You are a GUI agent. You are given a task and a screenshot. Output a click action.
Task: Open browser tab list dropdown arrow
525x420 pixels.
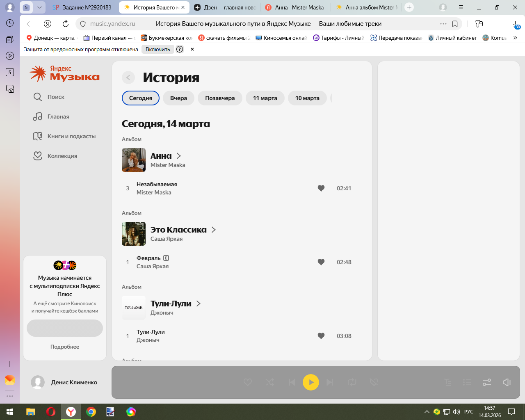pos(39,7)
